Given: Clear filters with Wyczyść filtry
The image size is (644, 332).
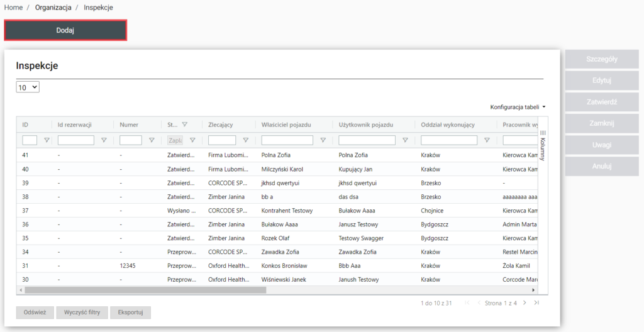Looking at the screenshot, I should click(82, 313).
